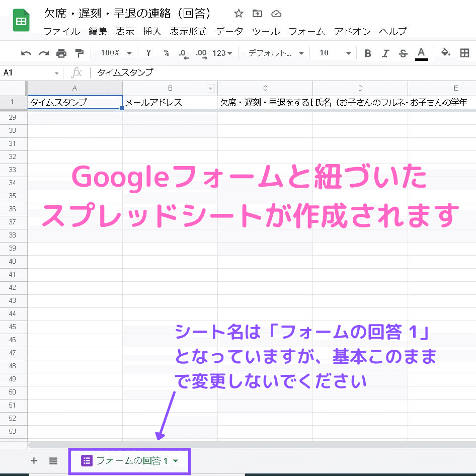
Task: Open the borders tool
Action: tap(464, 53)
